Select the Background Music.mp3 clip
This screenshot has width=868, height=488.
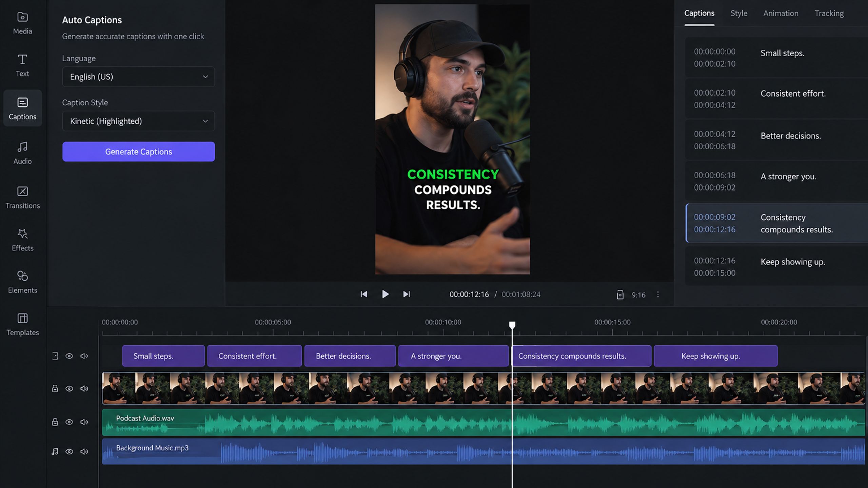click(484, 451)
